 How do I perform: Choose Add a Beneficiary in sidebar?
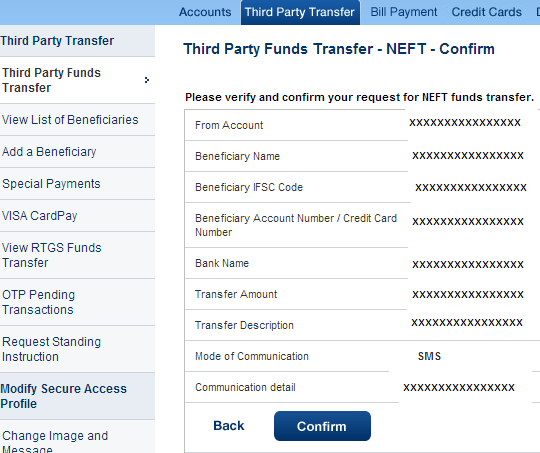click(49, 152)
